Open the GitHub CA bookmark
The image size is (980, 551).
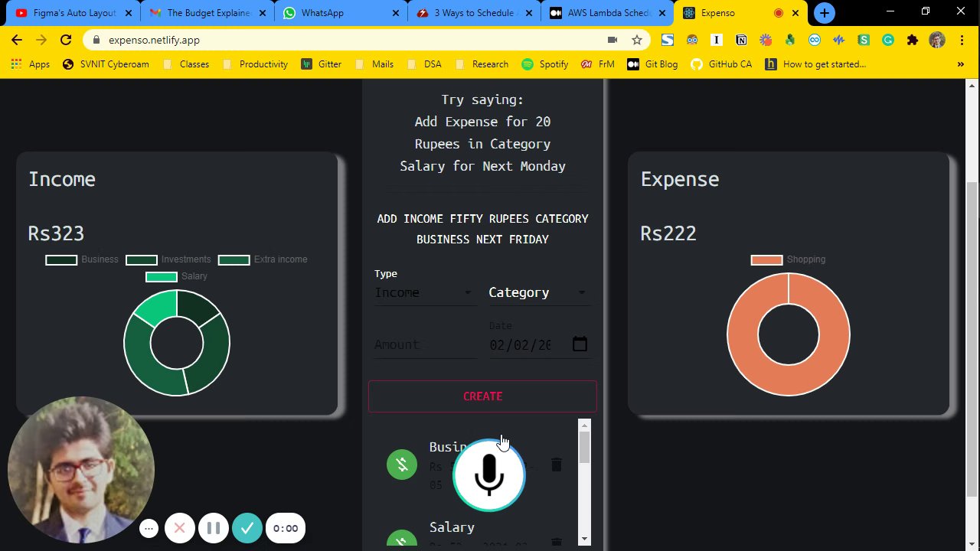click(720, 64)
